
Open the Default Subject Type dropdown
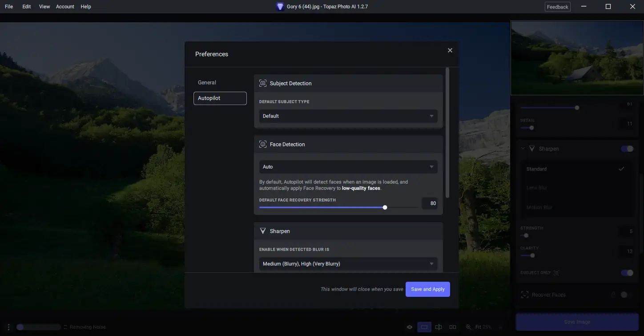[x=348, y=116]
